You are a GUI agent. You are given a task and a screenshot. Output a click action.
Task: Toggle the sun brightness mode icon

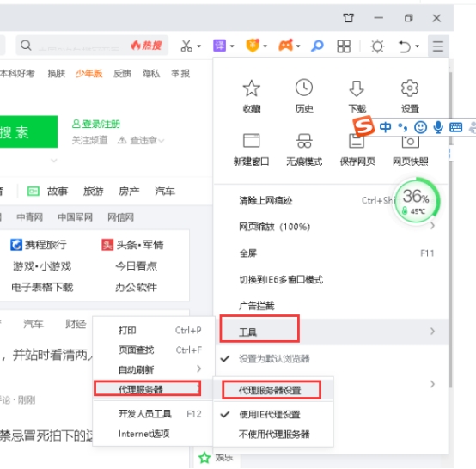[x=377, y=46]
